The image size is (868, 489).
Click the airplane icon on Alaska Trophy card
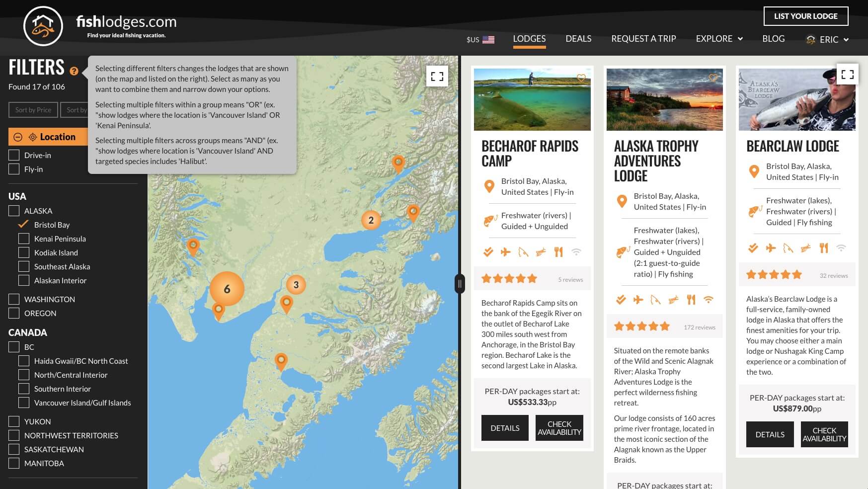point(638,300)
